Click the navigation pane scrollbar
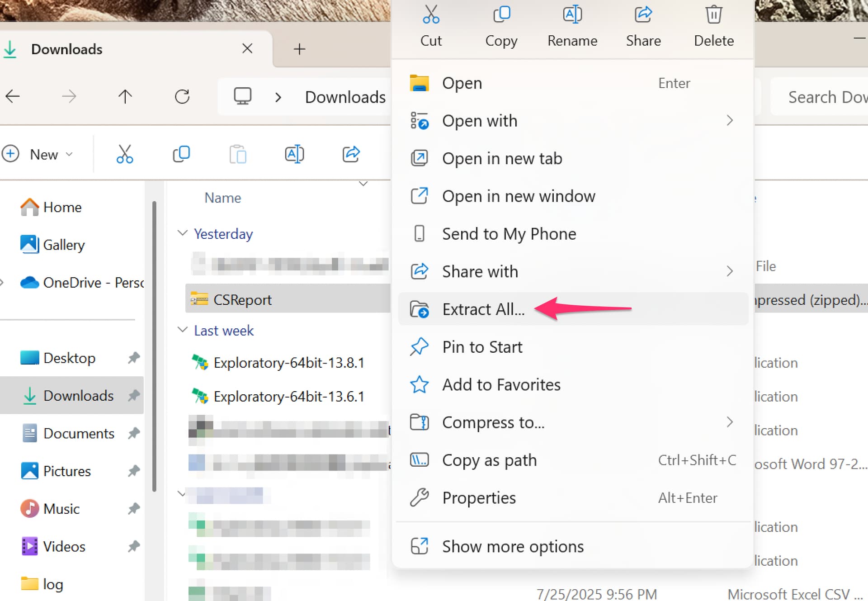Viewport: 868px width, 601px height. point(154,346)
